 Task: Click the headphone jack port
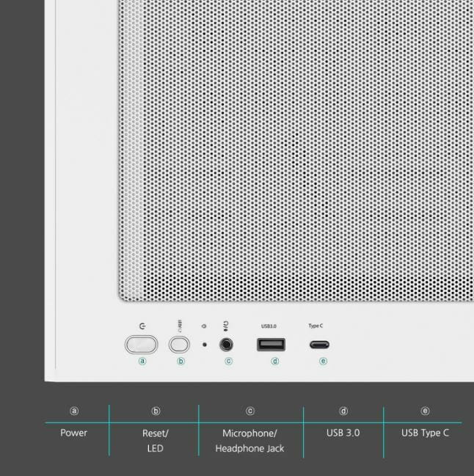pos(227,344)
